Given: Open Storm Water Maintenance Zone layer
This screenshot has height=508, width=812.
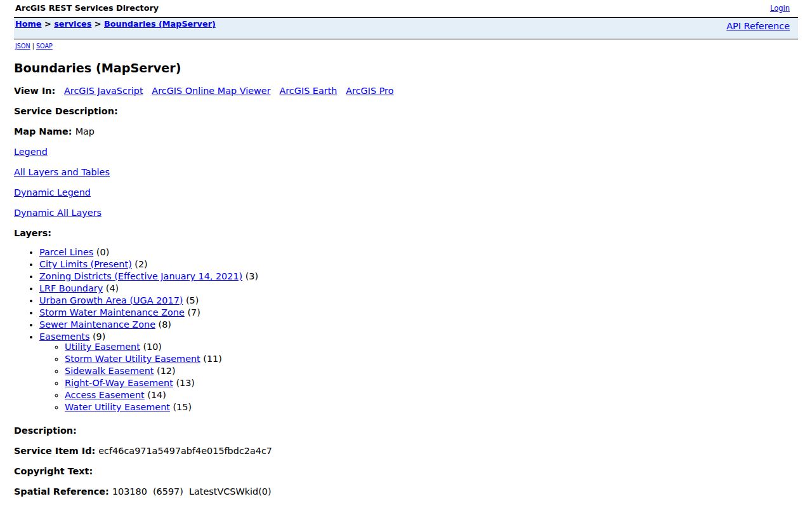Looking at the screenshot, I should (x=112, y=312).
